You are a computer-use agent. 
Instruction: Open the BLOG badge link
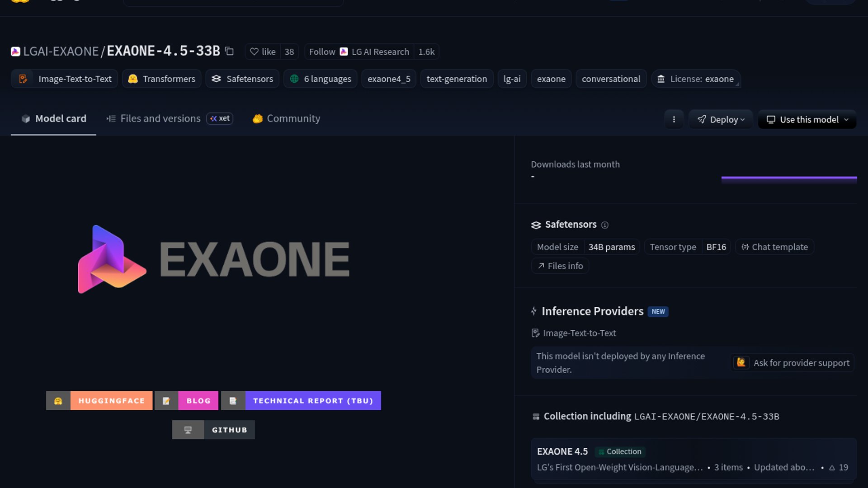(186, 400)
